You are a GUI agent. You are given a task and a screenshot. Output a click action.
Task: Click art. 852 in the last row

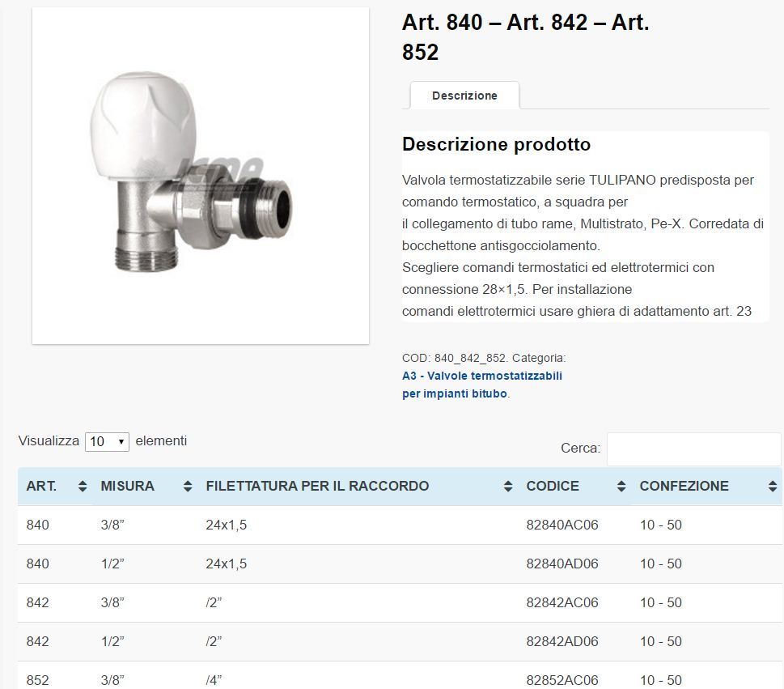(37, 680)
